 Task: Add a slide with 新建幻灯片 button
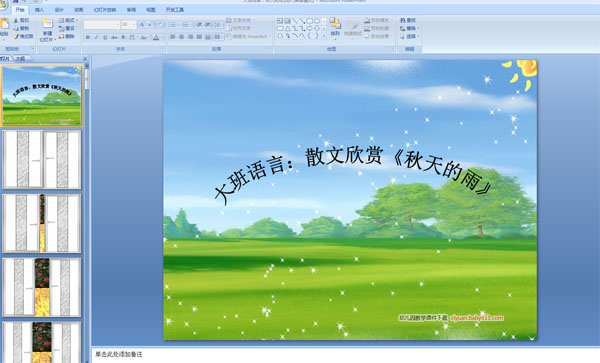tap(47, 30)
